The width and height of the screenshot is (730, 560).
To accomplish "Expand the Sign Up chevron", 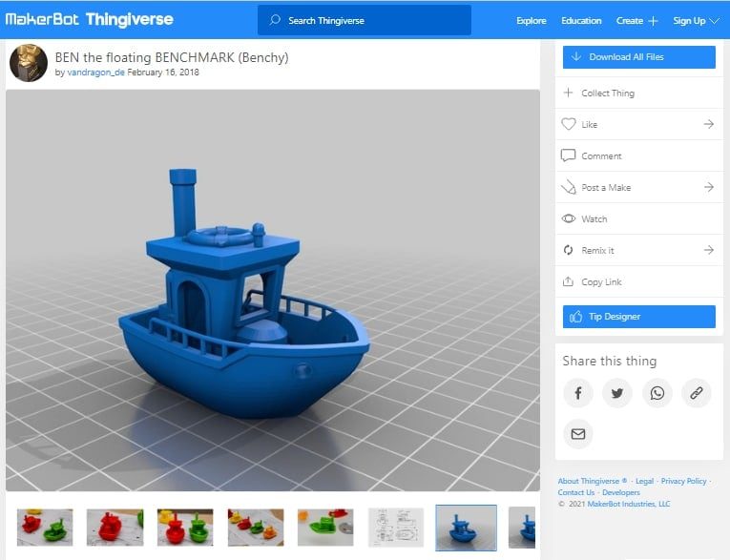I will (714, 21).
